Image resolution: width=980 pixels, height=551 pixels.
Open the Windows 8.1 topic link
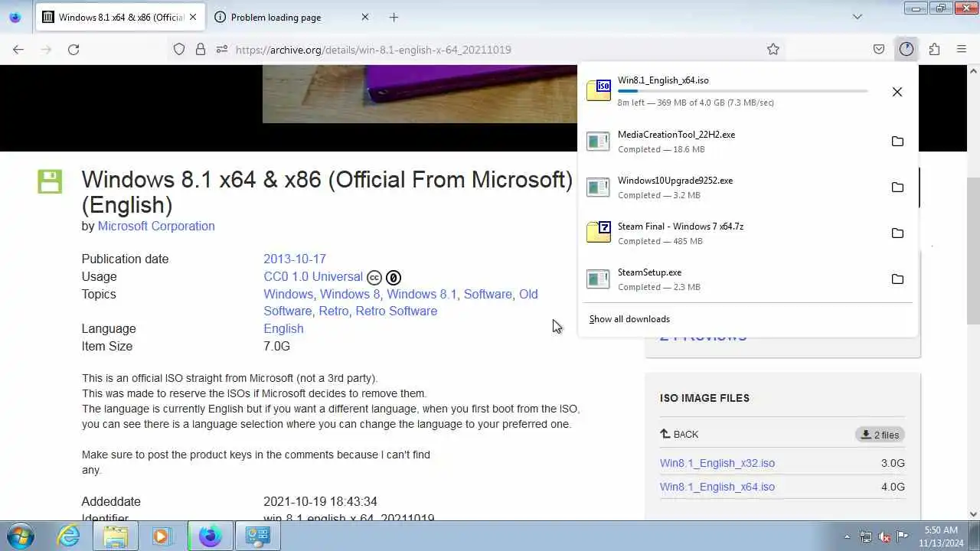coord(422,294)
